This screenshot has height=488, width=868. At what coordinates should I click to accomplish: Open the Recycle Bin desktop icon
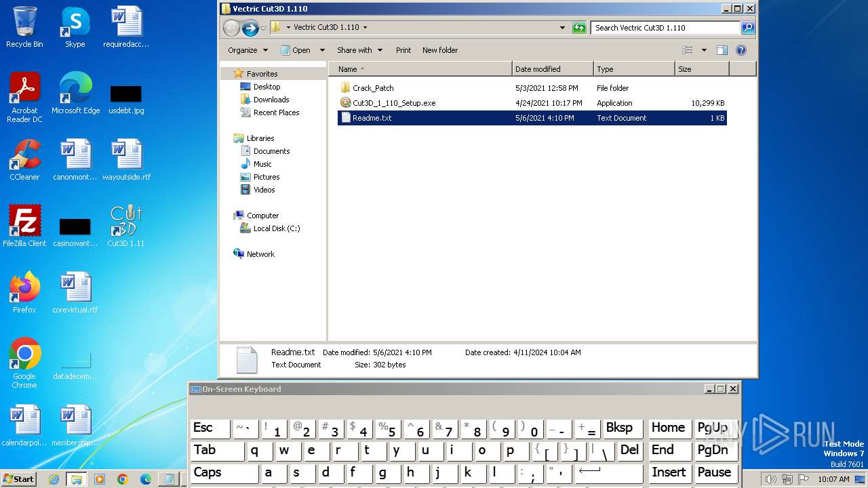pos(24,27)
